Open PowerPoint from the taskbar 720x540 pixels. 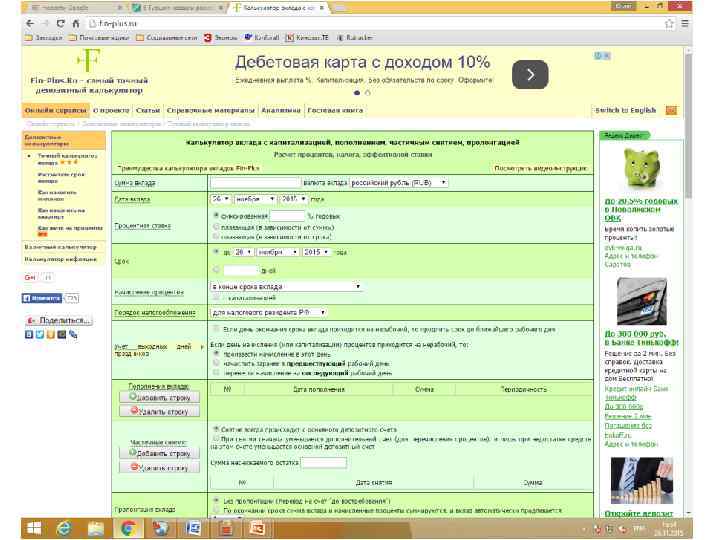(x=257, y=529)
